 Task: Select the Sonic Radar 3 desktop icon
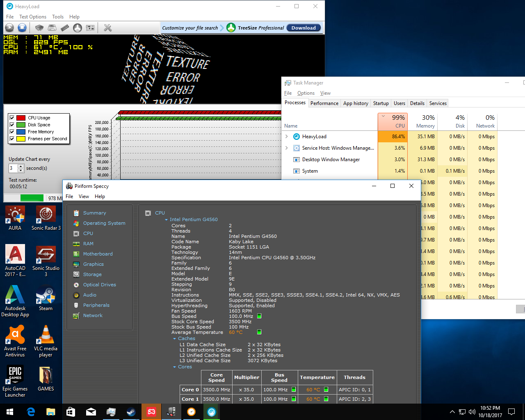click(x=46, y=219)
